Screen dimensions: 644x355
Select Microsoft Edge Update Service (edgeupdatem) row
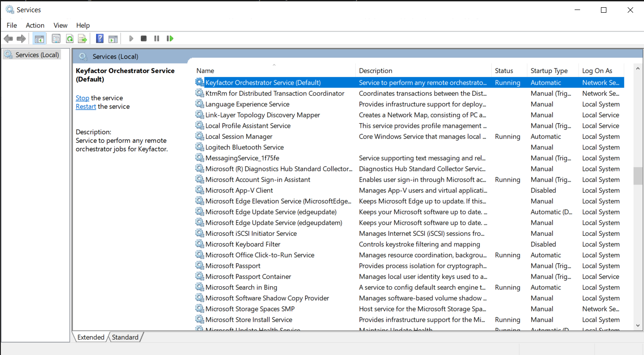[409, 223]
